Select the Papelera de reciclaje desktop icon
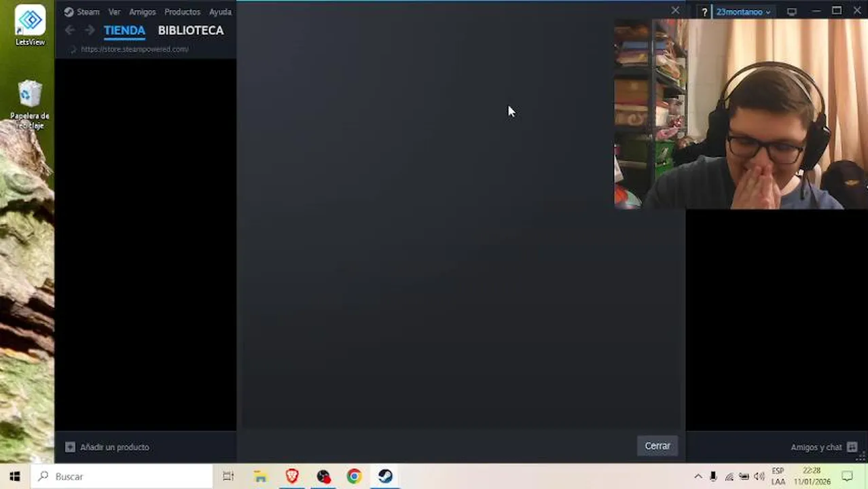 (x=30, y=104)
